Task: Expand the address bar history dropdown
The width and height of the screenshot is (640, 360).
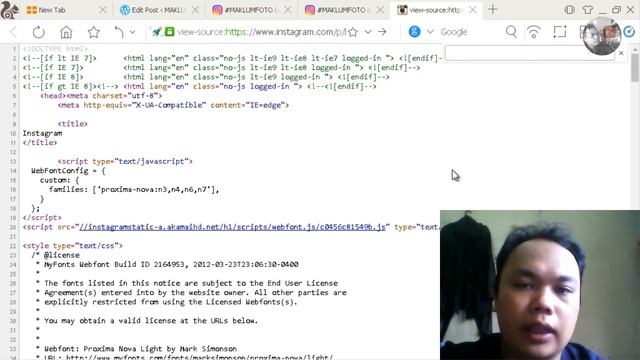Action: point(368,32)
